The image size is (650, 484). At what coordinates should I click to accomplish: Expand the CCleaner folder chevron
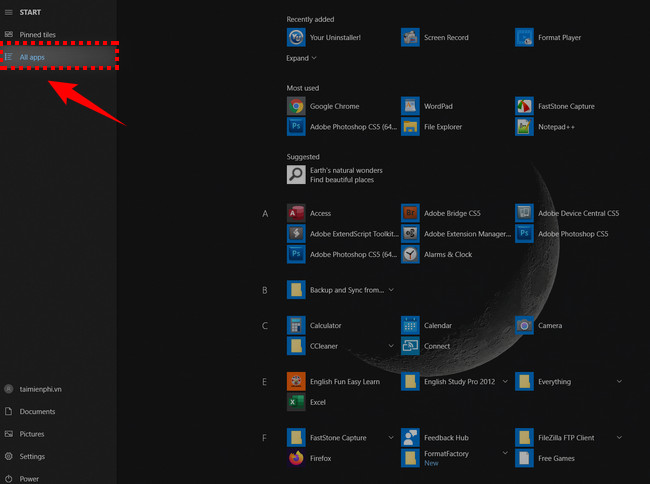click(x=391, y=346)
